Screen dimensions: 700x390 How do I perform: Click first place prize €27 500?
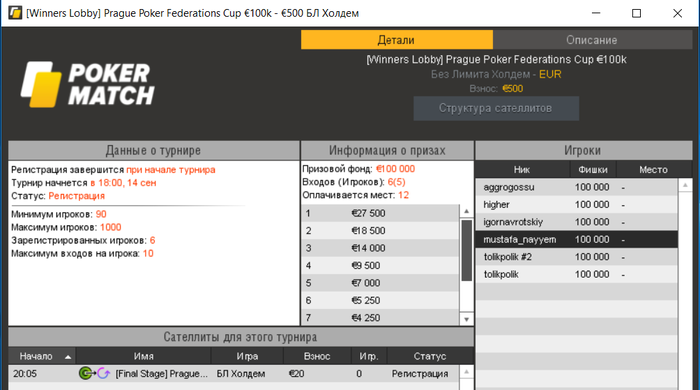coord(368,213)
